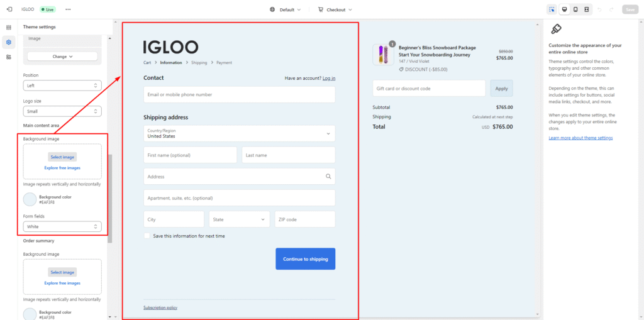The width and height of the screenshot is (644, 320).
Task: Click Main content area background color swatch
Action: (x=30, y=199)
